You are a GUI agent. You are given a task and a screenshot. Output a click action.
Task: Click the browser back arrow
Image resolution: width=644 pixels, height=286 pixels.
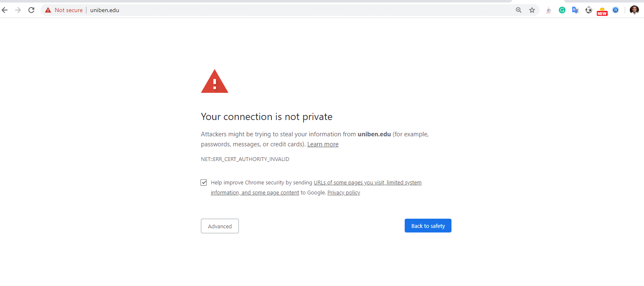tap(5, 10)
